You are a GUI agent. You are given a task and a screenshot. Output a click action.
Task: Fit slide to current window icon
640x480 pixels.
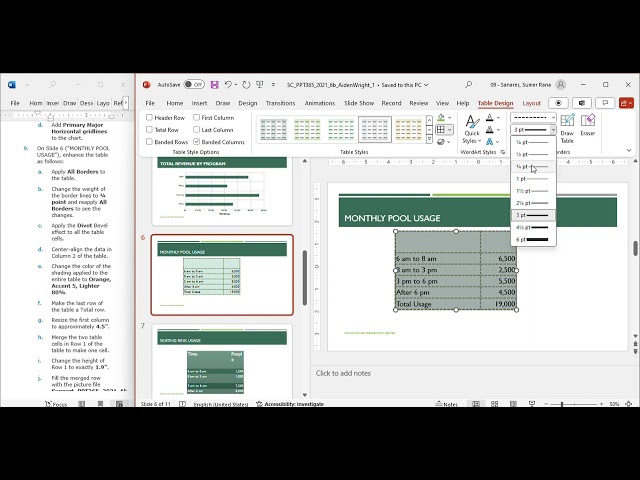click(x=629, y=404)
